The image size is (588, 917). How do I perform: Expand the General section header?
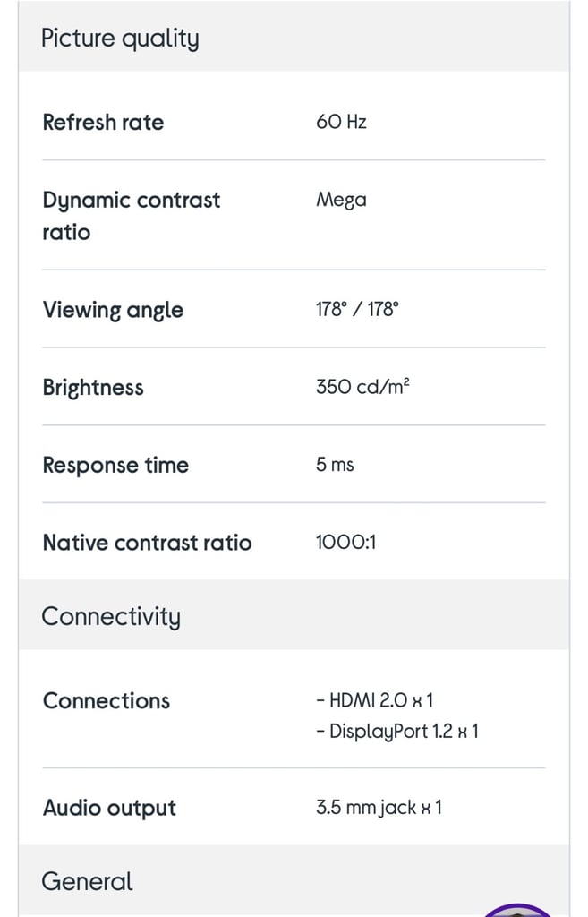point(87,881)
